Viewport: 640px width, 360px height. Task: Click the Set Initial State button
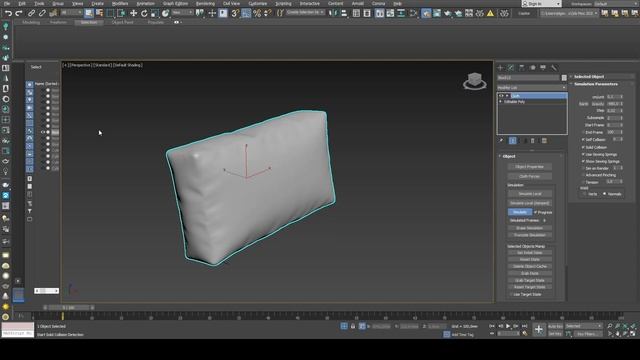(530, 253)
